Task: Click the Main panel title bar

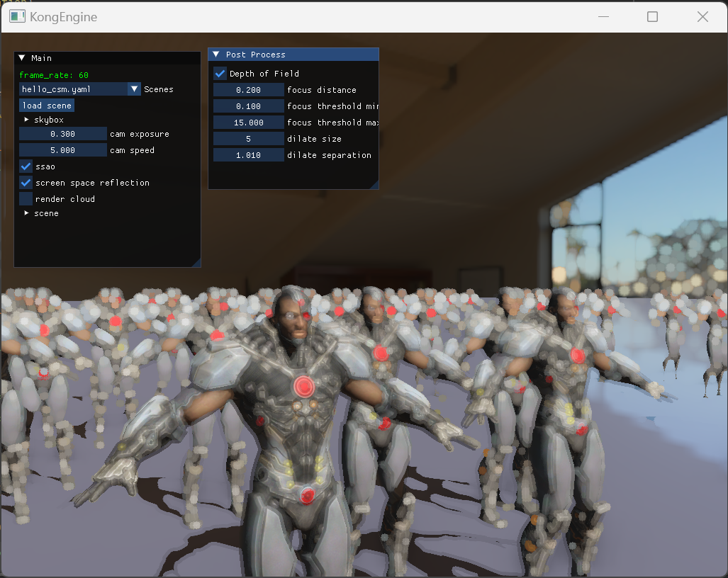Action: pyautogui.click(x=107, y=58)
